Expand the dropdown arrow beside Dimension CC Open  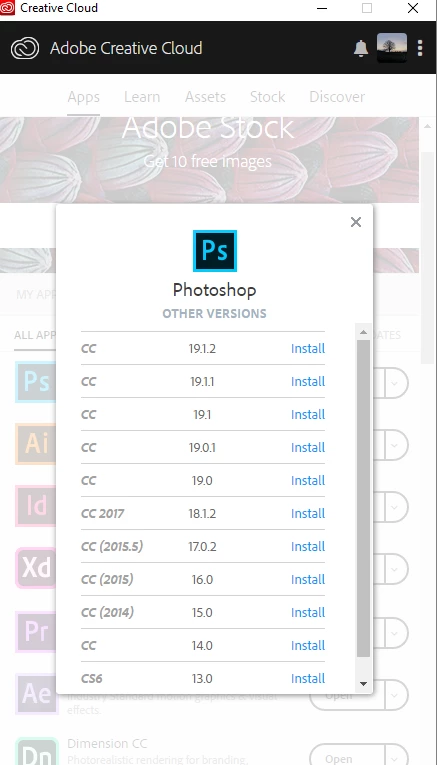(x=396, y=758)
